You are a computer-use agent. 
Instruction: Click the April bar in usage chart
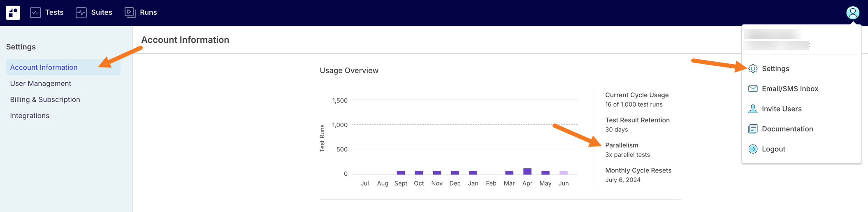tap(527, 171)
